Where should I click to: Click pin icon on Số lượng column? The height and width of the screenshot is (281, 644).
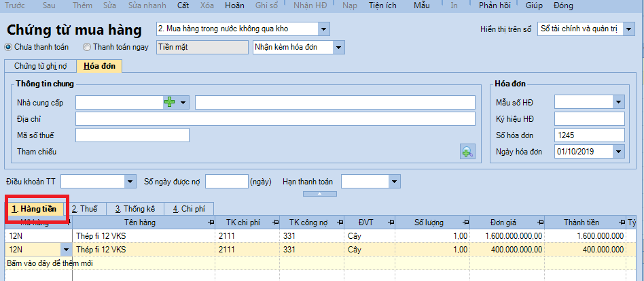click(x=467, y=222)
